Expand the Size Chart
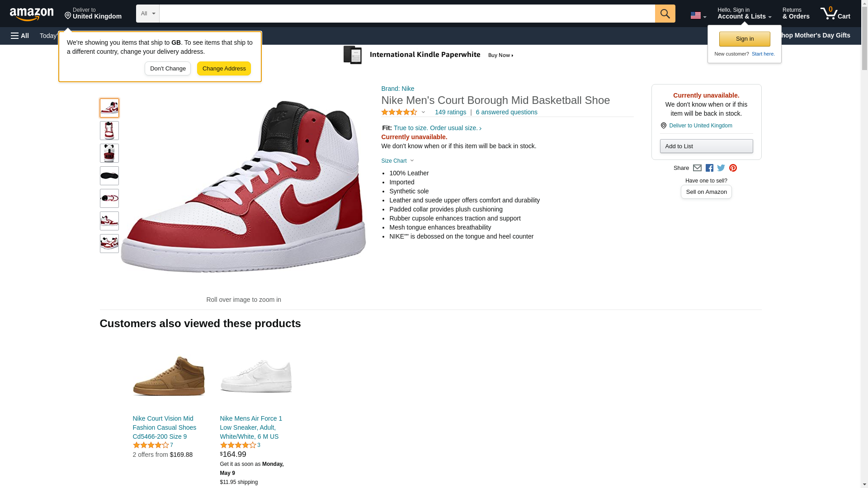 (x=397, y=161)
